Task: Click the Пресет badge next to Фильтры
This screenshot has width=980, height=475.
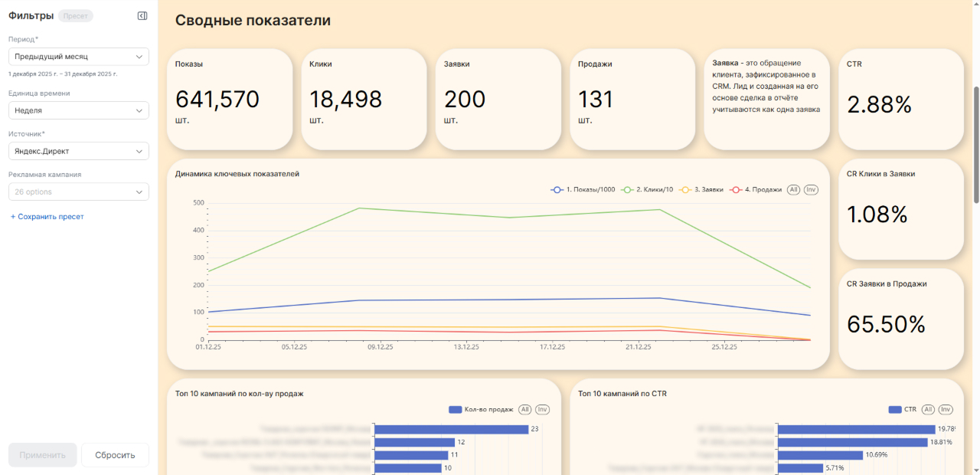Action: 75,16
